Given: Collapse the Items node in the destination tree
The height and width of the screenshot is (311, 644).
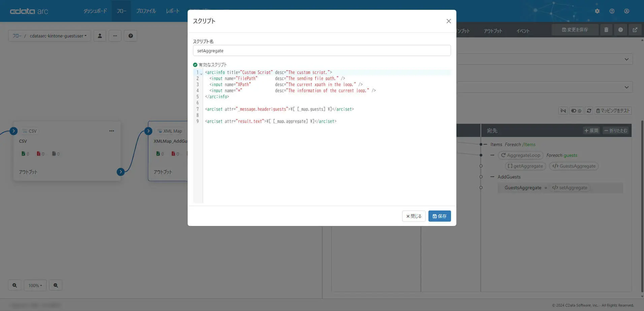Looking at the screenshot, I should [485, 144].
